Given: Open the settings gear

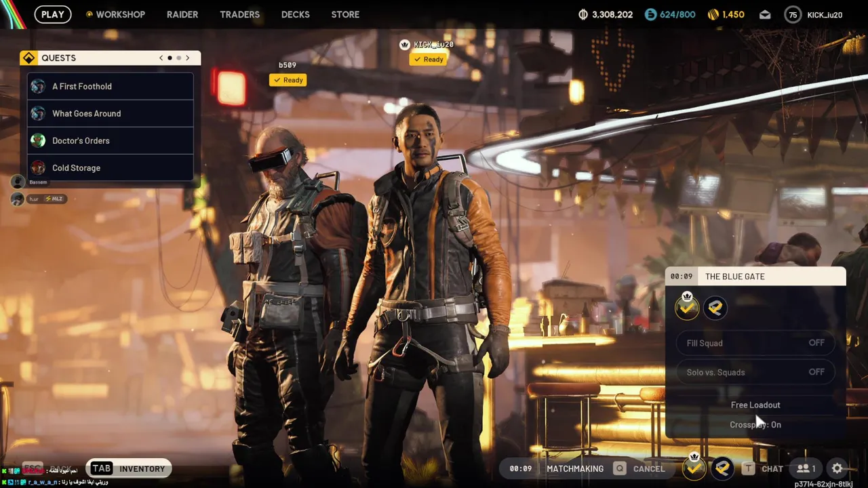Looking at the screenshot, I should pos(837,468).
